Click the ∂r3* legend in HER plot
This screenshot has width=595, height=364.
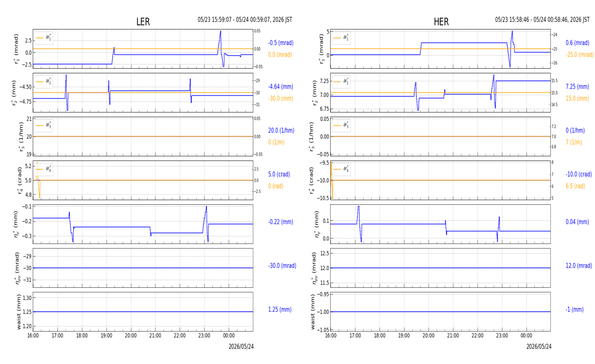[x=341, y=126]
